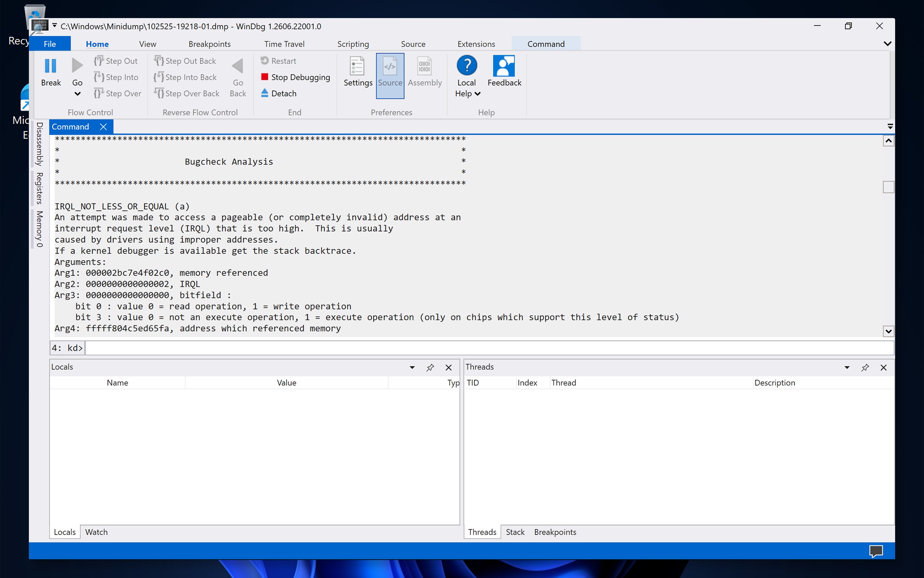Toggle Source mode preference
The image size is (924, 578).
(x=390, y=76)
